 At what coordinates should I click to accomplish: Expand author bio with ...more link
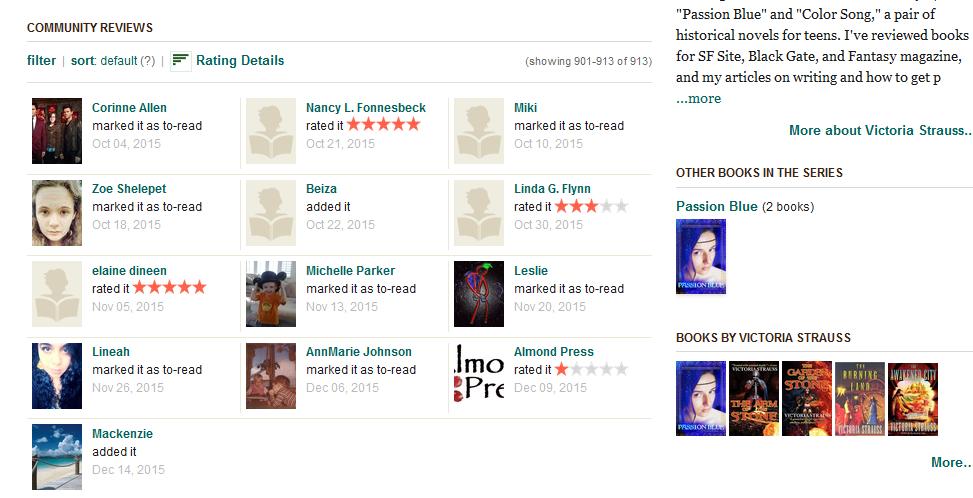(698, 98)
